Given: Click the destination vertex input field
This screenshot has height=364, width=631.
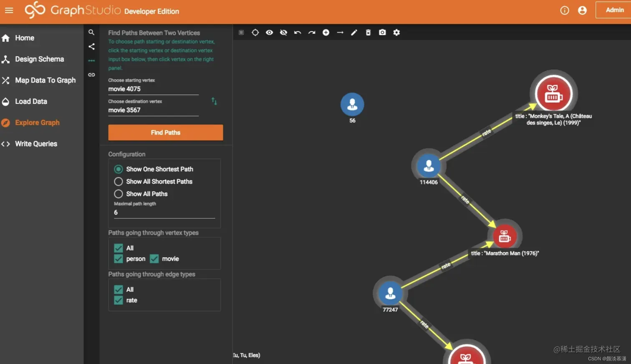Looking at the screenshot, I should point(153,110).
